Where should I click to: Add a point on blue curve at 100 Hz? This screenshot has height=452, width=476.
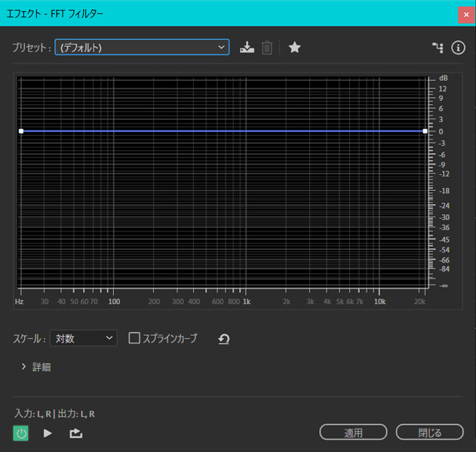pos(114,131)
